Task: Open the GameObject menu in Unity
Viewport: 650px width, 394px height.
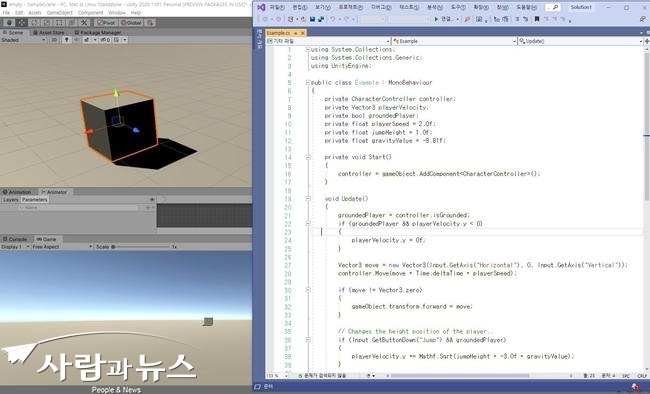Action: (60, 13)
